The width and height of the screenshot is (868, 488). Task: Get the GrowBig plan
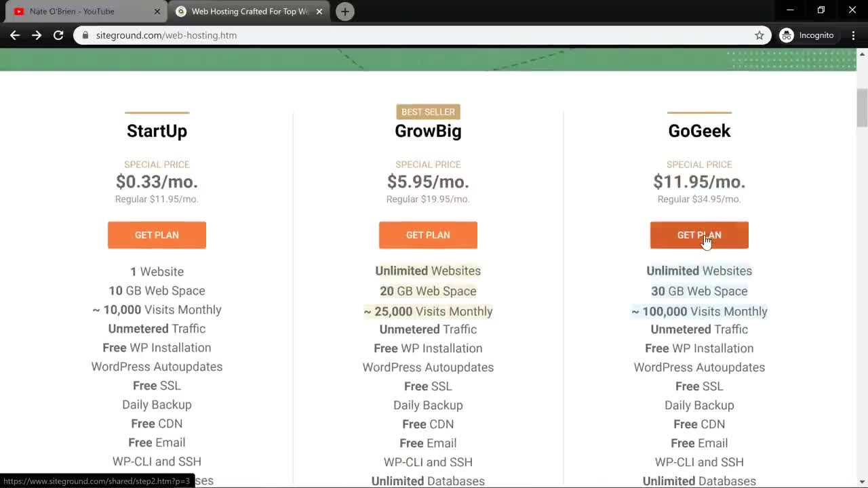coord(428,235)
